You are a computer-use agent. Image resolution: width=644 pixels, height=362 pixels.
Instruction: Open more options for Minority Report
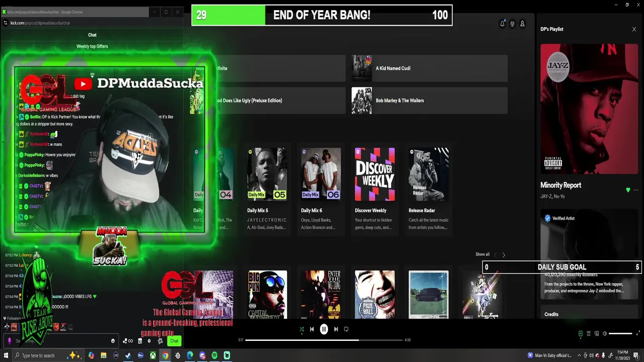(636, 190)
